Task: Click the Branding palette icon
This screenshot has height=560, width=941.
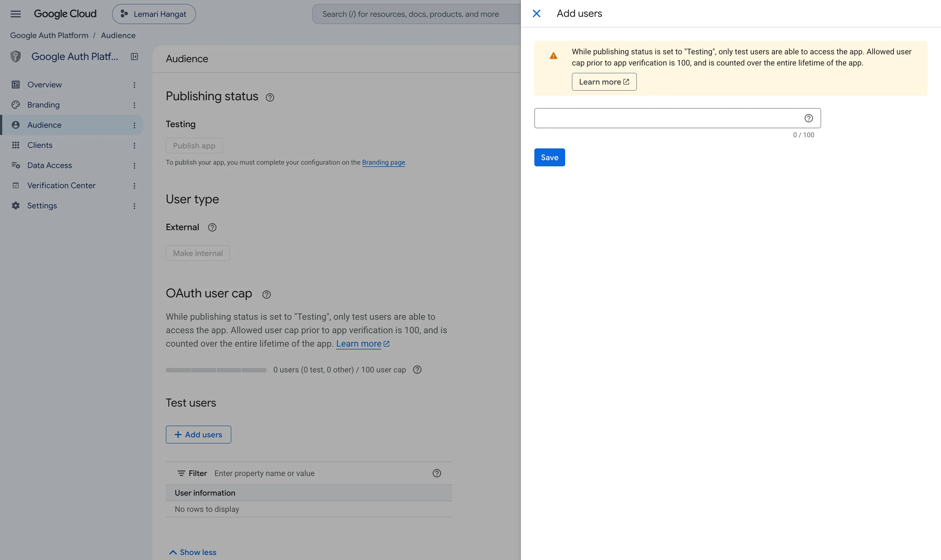Action: [15, 105]
